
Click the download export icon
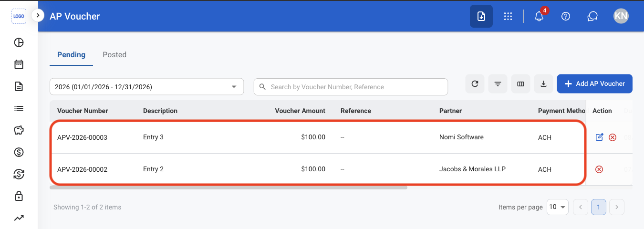click(x=543, y=84)
